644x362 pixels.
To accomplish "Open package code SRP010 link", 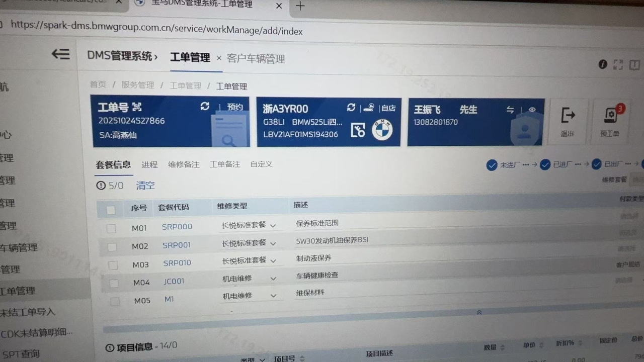I will coord(177,263).
